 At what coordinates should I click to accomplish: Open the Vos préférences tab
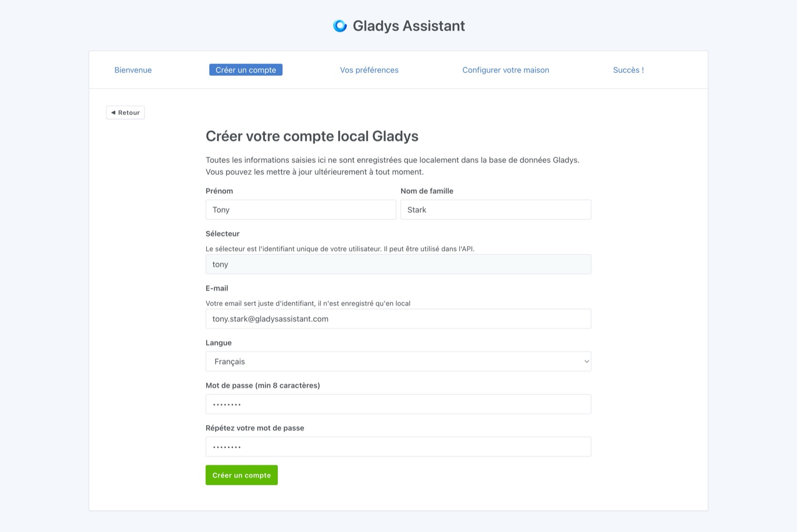pyautogui.click(x=369, y=70)
